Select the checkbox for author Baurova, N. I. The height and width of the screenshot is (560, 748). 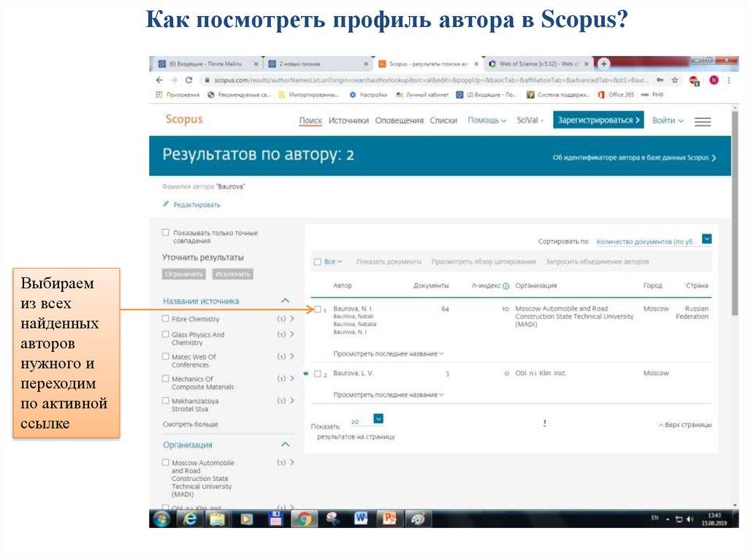[317, 310]
